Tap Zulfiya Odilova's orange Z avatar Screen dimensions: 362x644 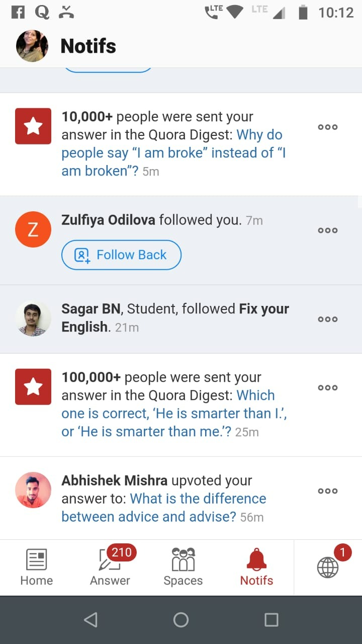click(33, 229)
